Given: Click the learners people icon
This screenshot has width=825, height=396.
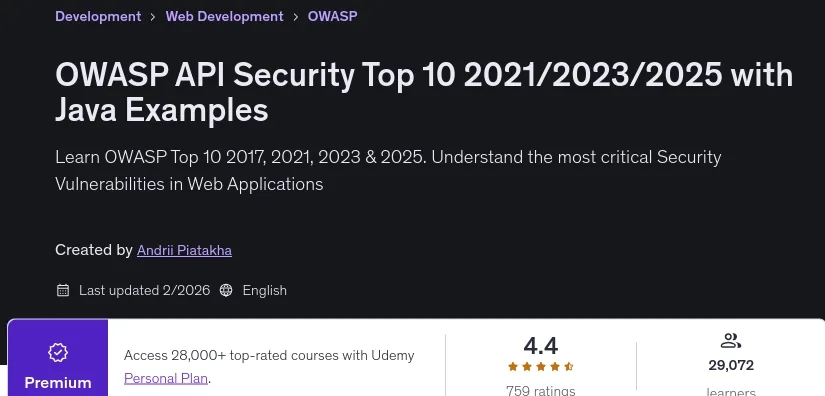Looking at the screenshot, I should pyautogui.click(x=730, y=341).
